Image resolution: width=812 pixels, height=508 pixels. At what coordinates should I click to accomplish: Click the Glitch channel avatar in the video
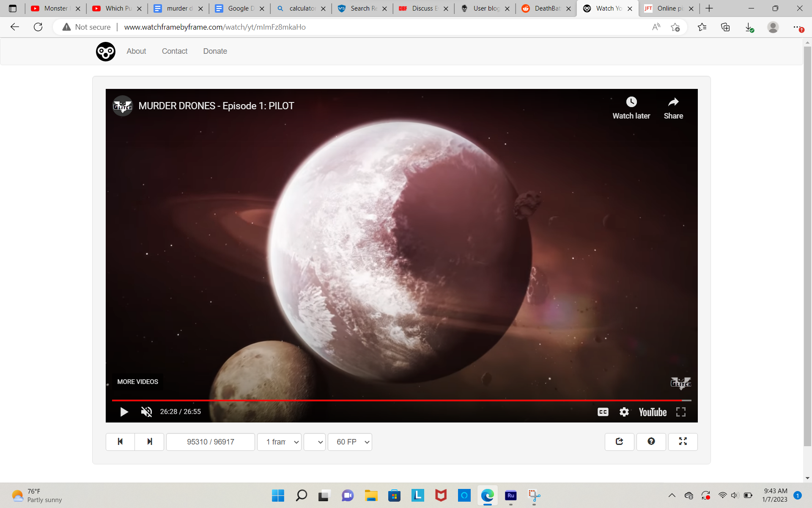[x=123, y=106]
